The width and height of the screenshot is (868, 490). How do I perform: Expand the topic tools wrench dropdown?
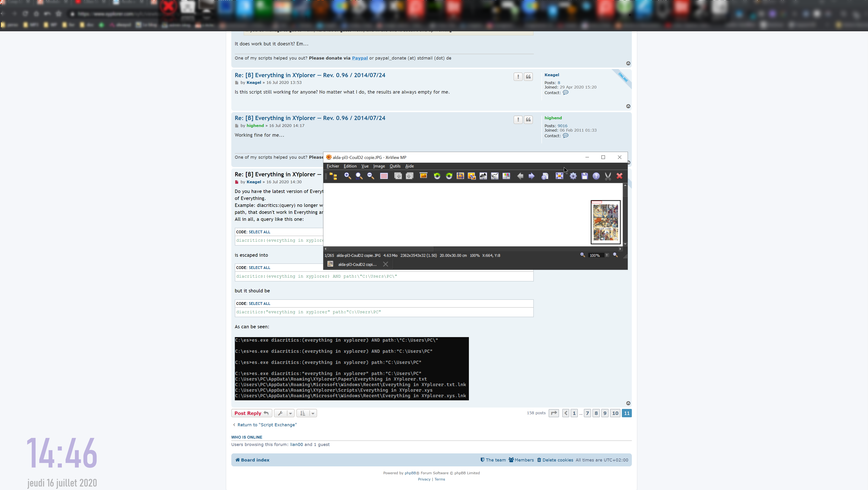284,413
